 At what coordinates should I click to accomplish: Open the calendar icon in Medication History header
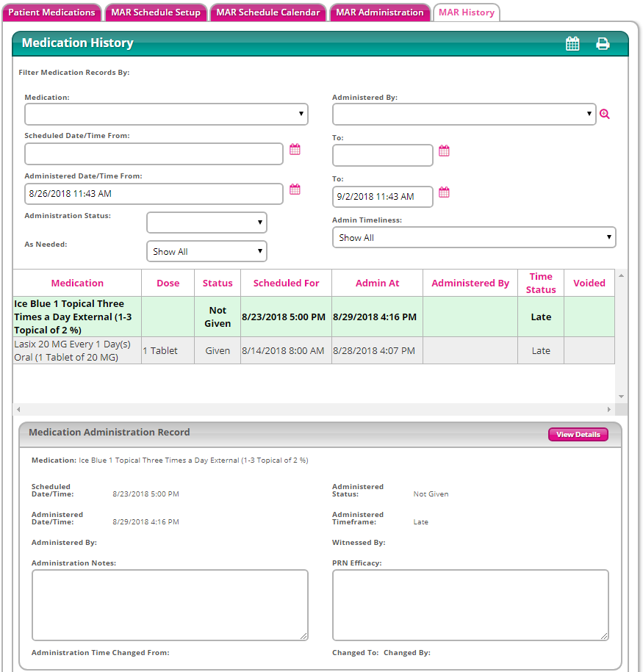point(572,43)
